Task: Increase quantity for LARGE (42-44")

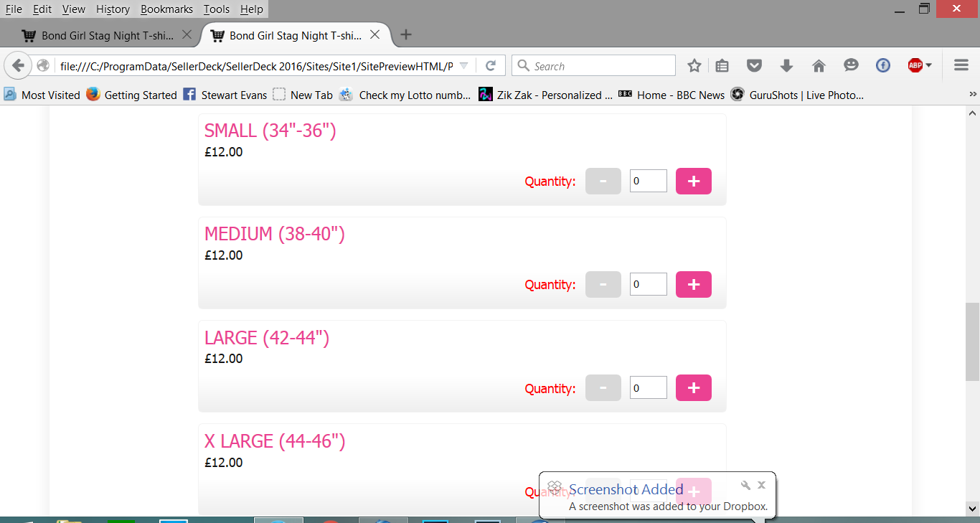Action: click(693, 388)
